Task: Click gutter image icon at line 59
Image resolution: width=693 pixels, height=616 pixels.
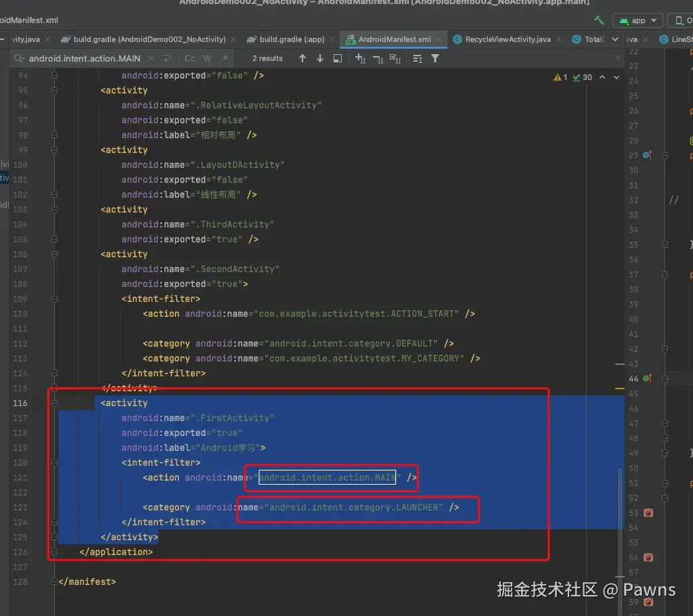Action: (x=648, y=602)
